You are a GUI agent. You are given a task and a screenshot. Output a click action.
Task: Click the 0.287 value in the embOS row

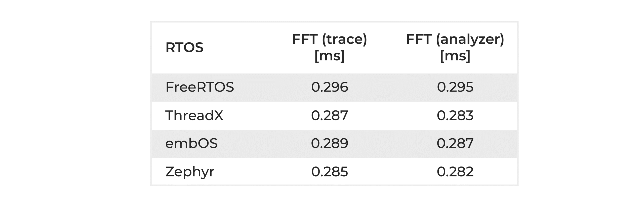455,143
